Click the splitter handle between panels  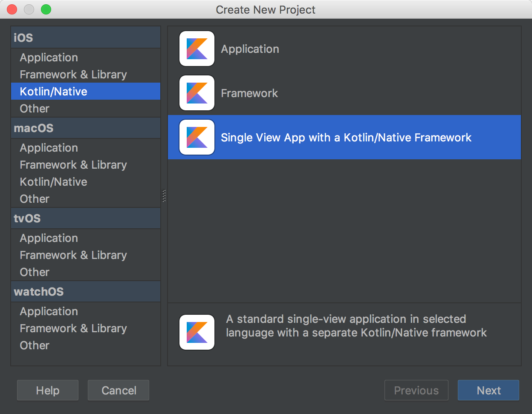[x=164, y=196]
